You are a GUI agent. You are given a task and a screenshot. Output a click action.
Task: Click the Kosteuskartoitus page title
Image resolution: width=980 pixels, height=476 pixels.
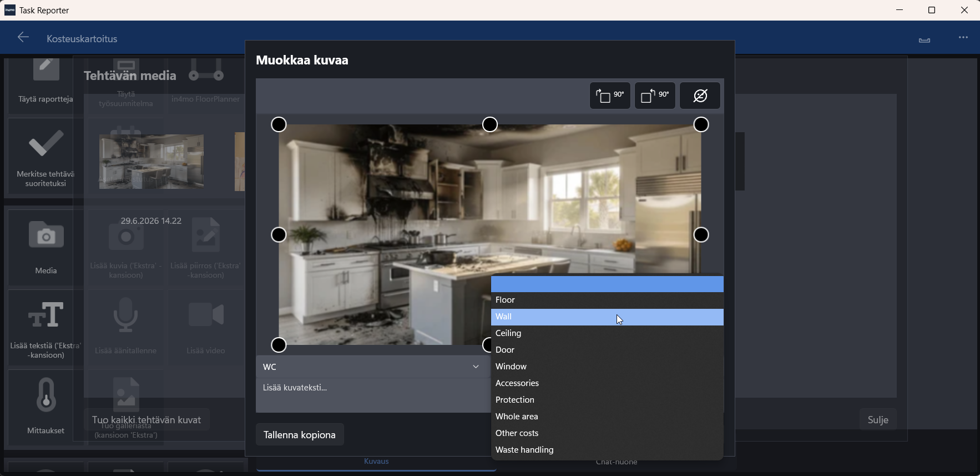click(x=82, y=39)
